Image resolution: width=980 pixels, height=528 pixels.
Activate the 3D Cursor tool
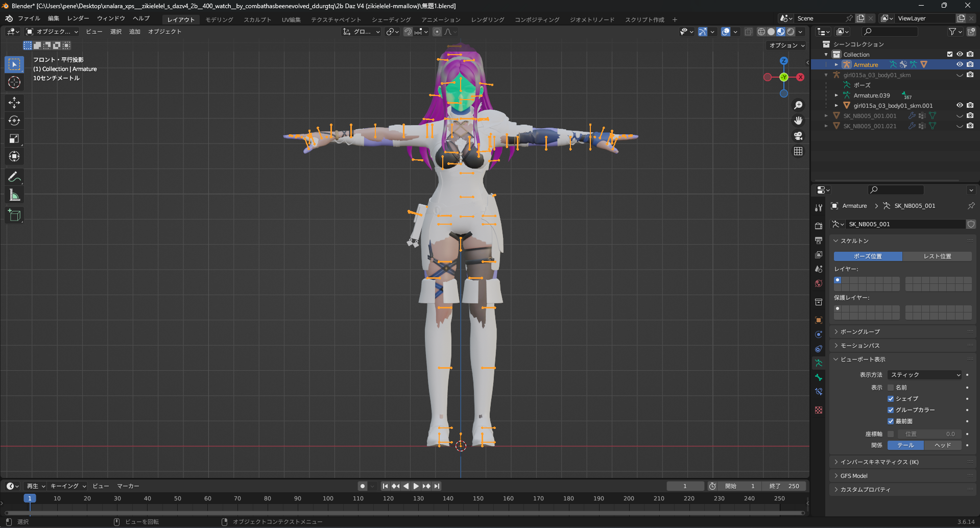click(14, 82)
